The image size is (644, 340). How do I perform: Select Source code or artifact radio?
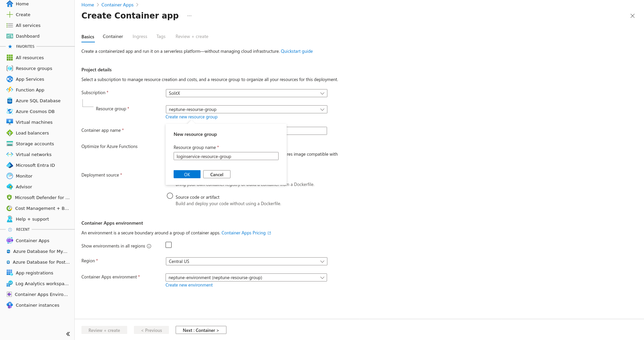pos(170,196)
